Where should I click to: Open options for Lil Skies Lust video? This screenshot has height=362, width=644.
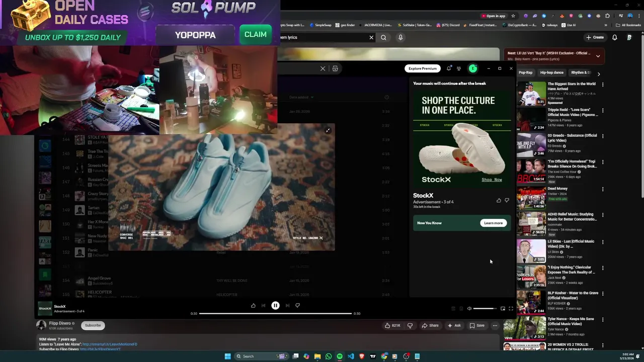603,242
